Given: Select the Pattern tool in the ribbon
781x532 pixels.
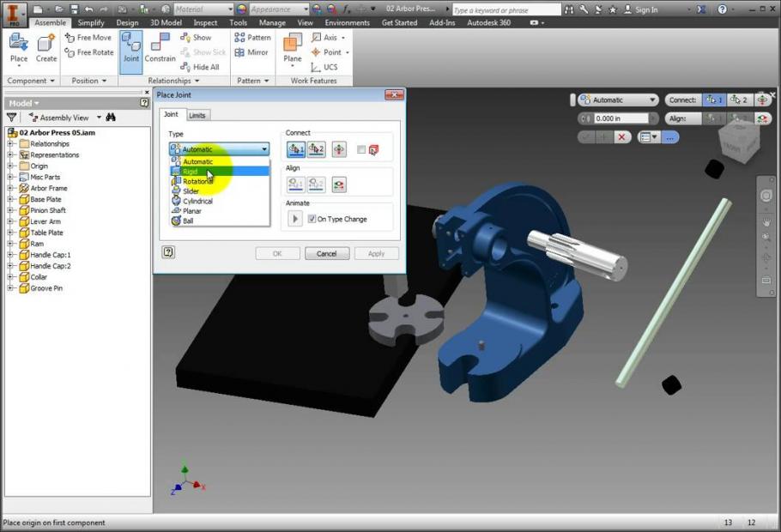Looking at the screenshot, I should pos(251,38).
